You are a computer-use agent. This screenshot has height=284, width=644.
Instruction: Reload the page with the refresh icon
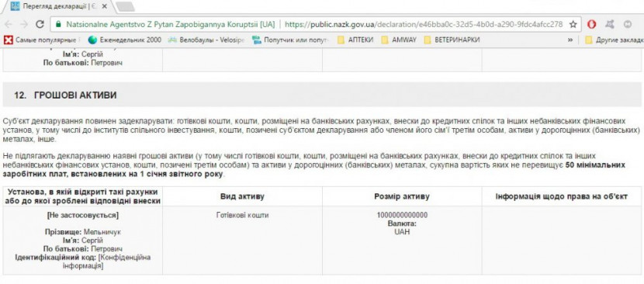[x=40, y=24]
